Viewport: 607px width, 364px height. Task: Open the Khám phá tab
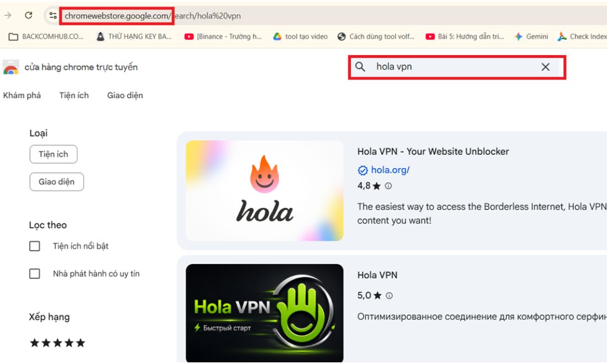pos(22,95)
